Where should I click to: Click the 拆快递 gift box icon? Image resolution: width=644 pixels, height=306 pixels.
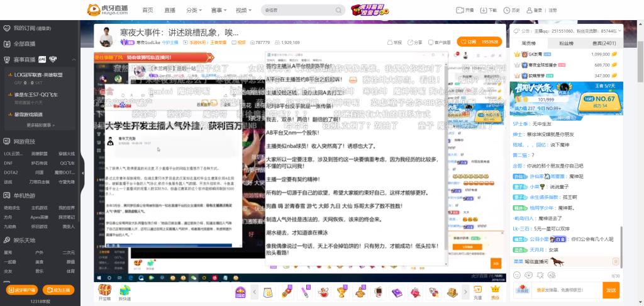click(125, 291)
